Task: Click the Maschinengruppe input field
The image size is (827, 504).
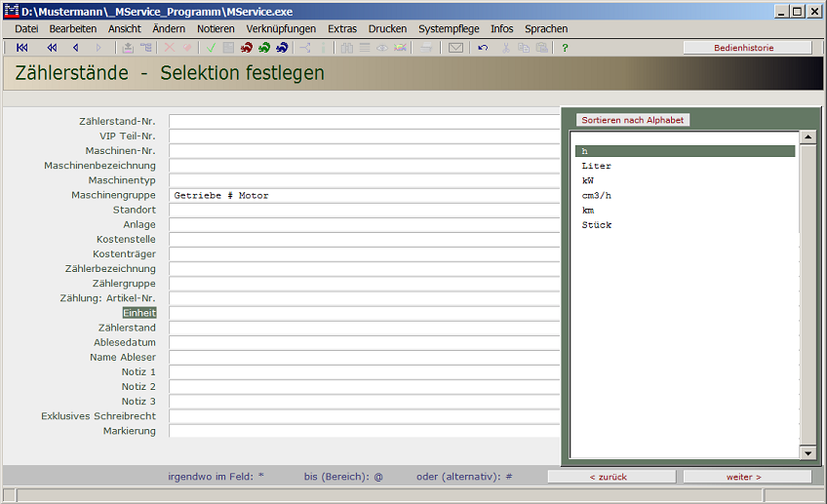Action: pos(365,196)
